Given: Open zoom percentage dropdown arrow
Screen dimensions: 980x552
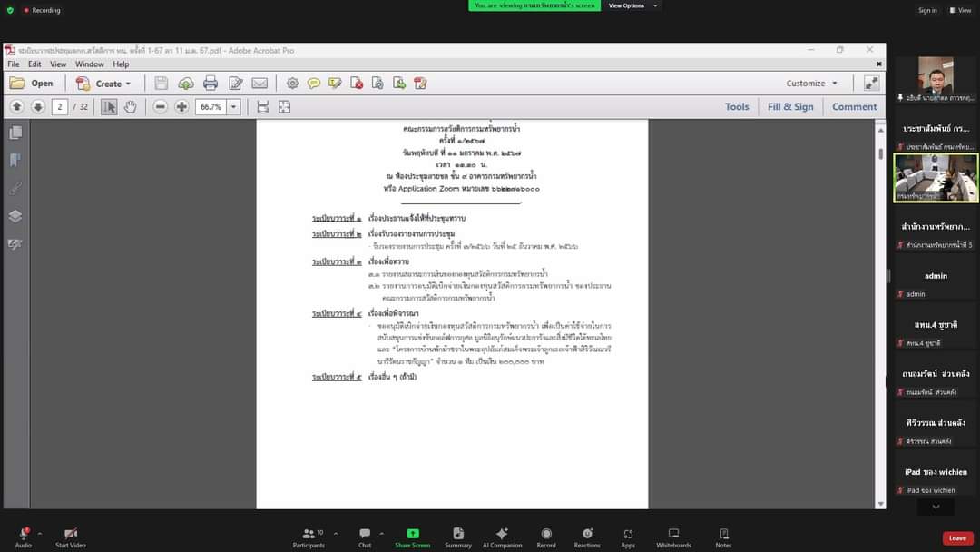Looking at the screenshot, I should (234, 107).
